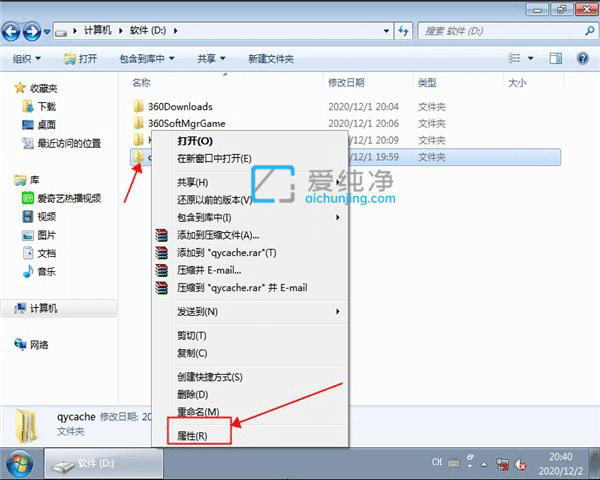
Task: Open the 发送到(N) submenu
Action: coord(251,312)
